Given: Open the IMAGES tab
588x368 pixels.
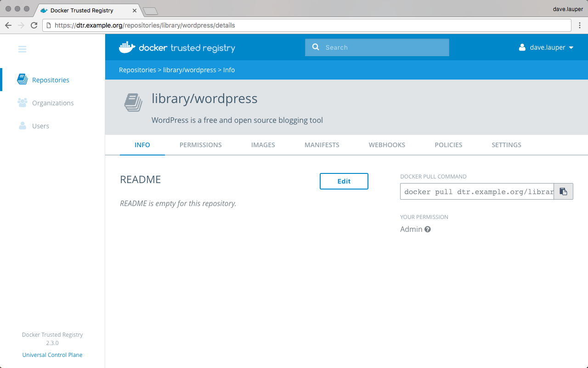Looking at the screenshot, I should (263, 145).
